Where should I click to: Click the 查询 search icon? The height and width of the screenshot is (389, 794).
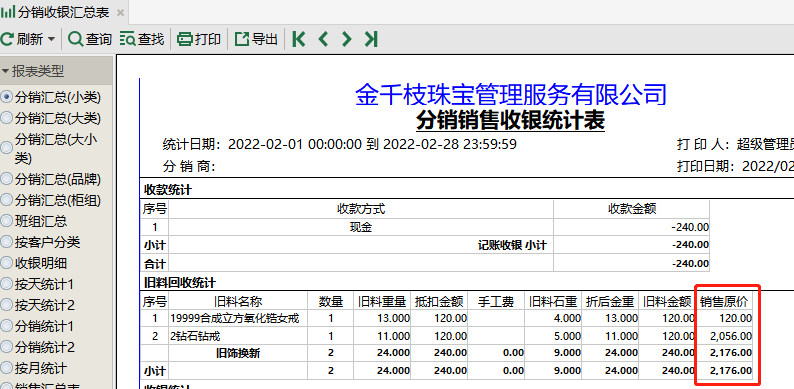click(x=75, y=39)
